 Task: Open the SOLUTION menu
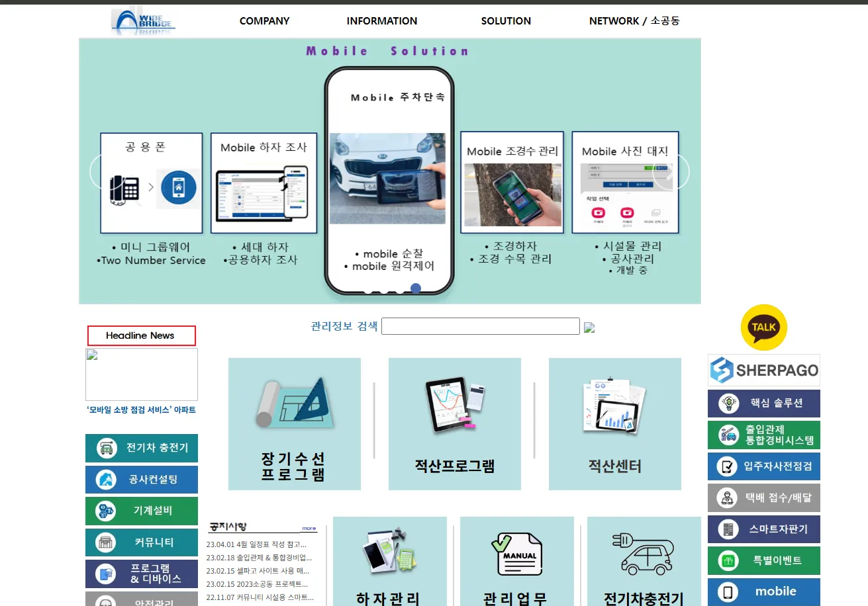tap(506, 21)
